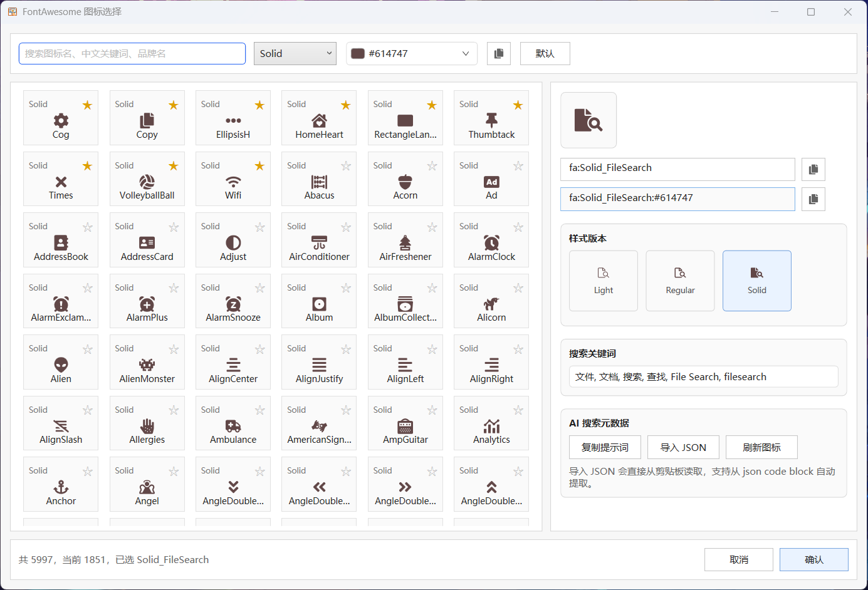Click the #614747 color swatch square
The height and width of the screenshot is (590, 868).
tap(358, 54)
